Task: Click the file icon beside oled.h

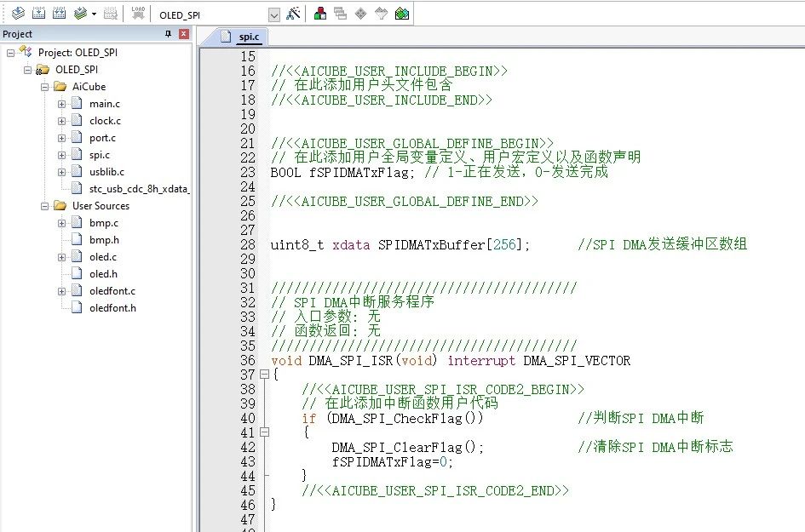Action: tap(77, 273)
